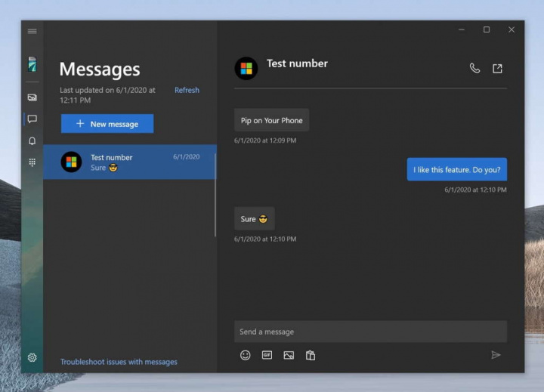Attach an image to the message
The height and width of the screenshot is (392, 544).
click(289, 355)
